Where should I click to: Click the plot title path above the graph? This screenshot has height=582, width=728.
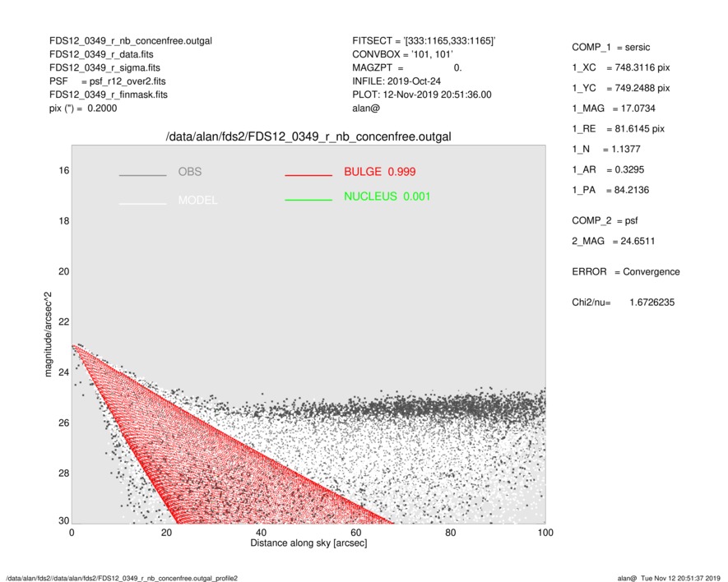pyautogui.click(x=308, y=137)
